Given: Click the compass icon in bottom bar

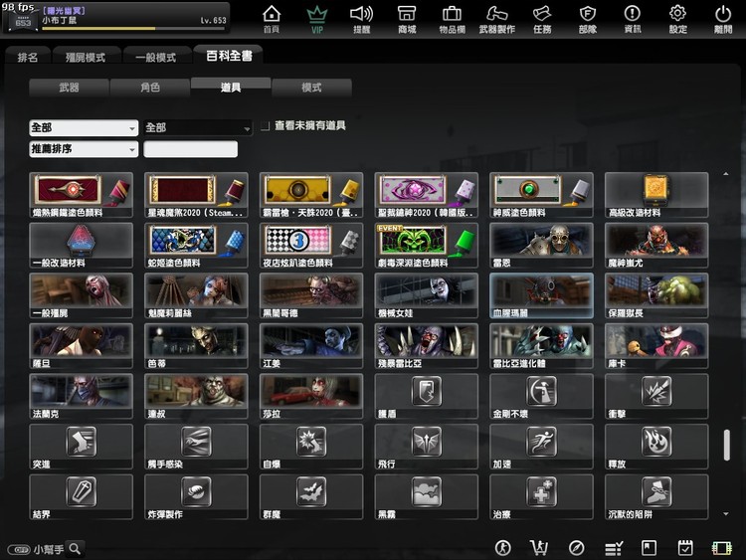Looking at the screenshot, I should 576,548.
